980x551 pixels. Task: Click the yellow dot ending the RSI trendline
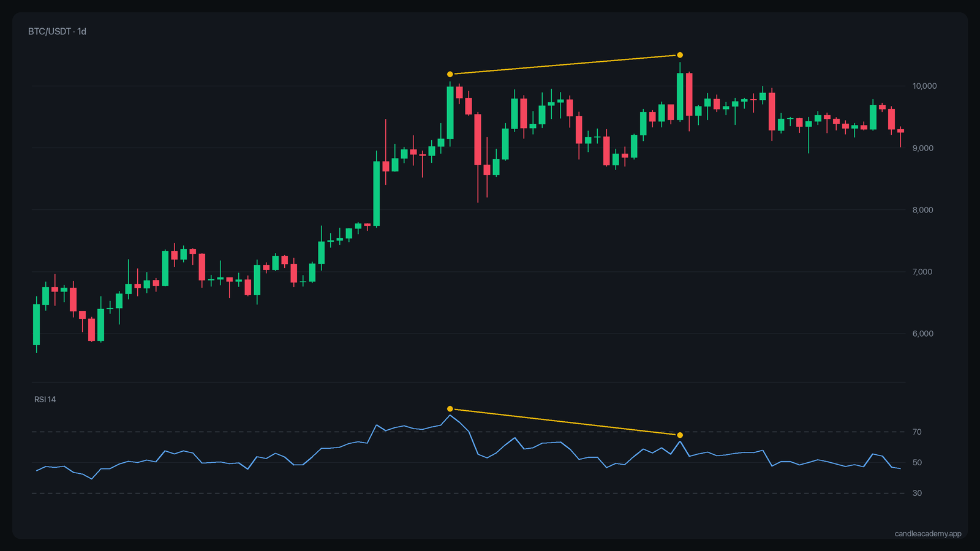[x=680, y=435]
